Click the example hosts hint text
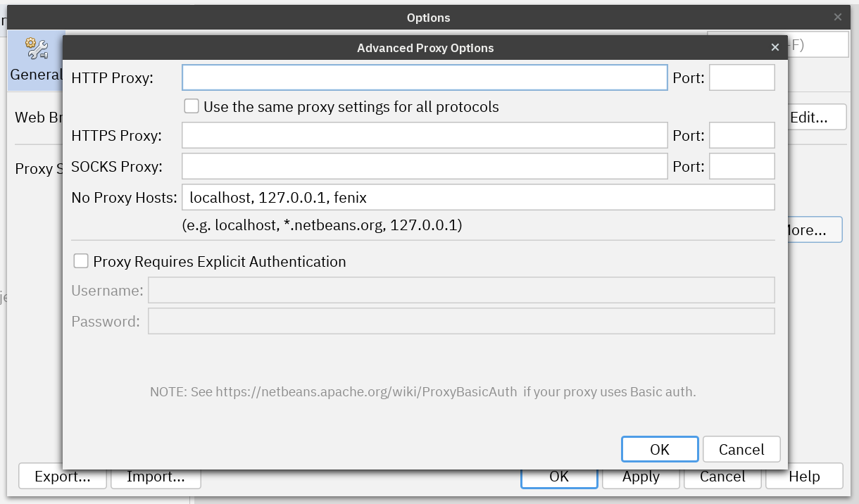859x504 pixels. click(322, 226)
